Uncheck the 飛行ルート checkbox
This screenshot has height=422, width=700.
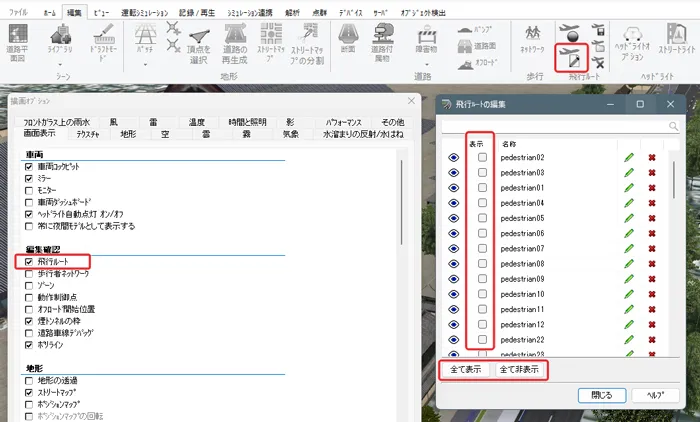[28, 261]
